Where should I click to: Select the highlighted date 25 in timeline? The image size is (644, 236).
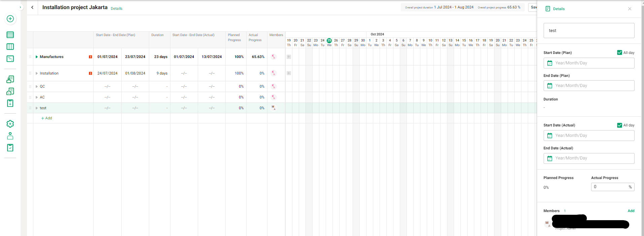tap(329, 40)
